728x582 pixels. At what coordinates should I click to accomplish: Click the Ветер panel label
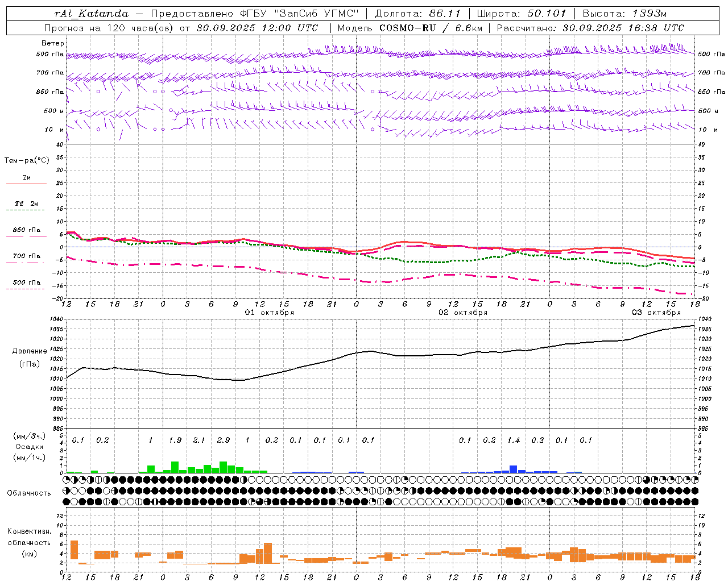[x=53, y=43]
